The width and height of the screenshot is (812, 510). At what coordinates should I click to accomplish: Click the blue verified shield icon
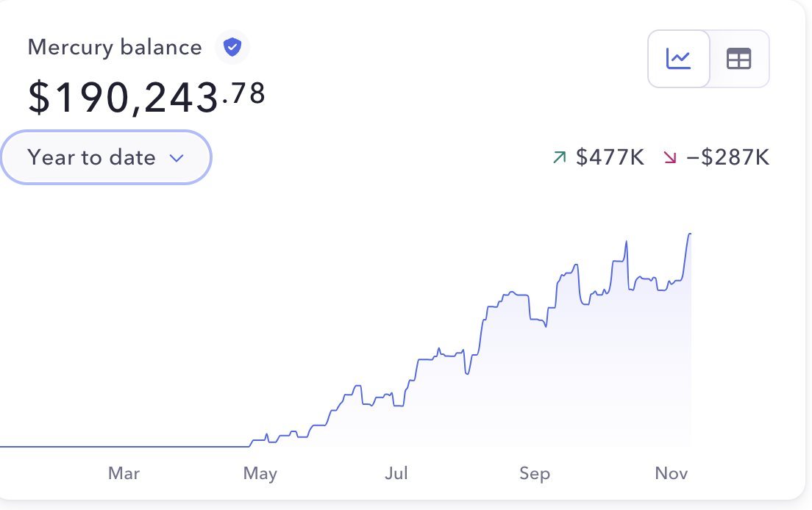pos(232,48)
